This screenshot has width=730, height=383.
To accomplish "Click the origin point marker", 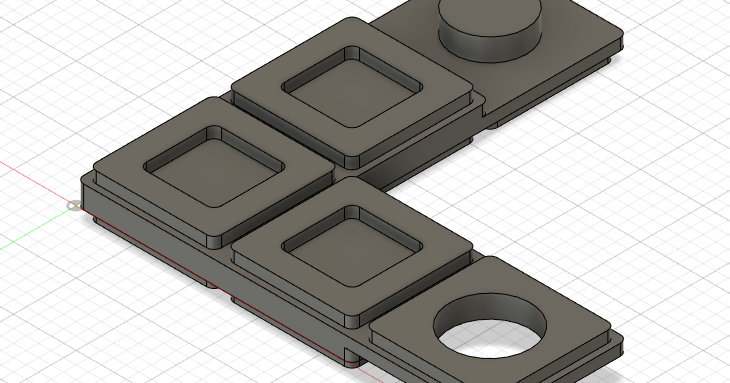I will point(74,206).
